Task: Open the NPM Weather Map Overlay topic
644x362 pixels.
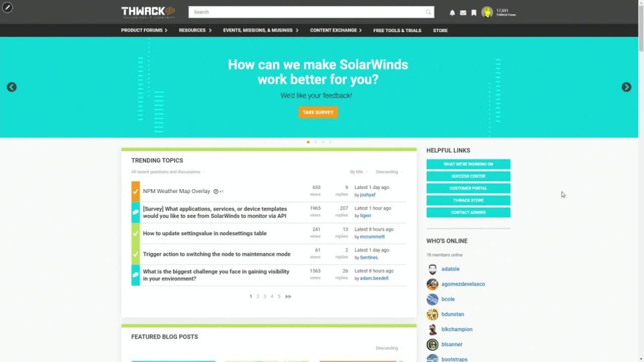Action: click(176, 191)
